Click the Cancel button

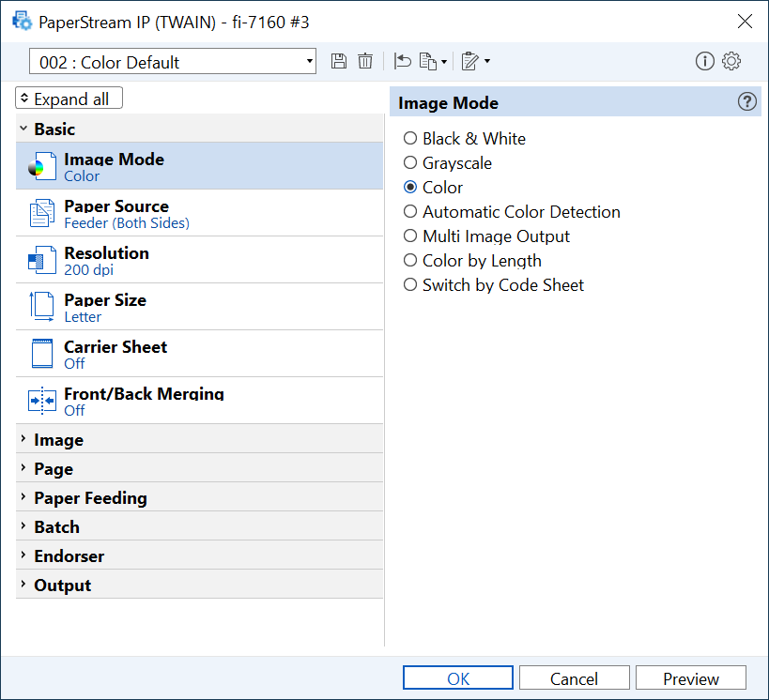click(x=575, y=677)
